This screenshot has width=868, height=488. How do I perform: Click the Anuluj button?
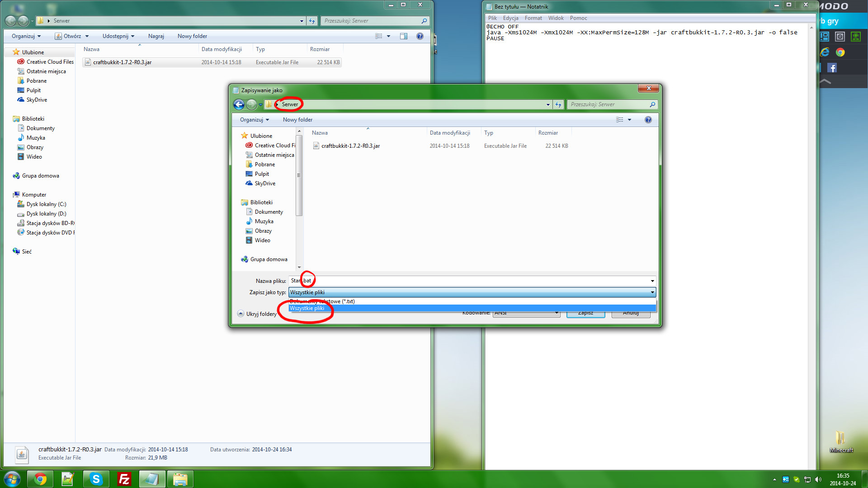pyautogui.click(x=631, y=313)
